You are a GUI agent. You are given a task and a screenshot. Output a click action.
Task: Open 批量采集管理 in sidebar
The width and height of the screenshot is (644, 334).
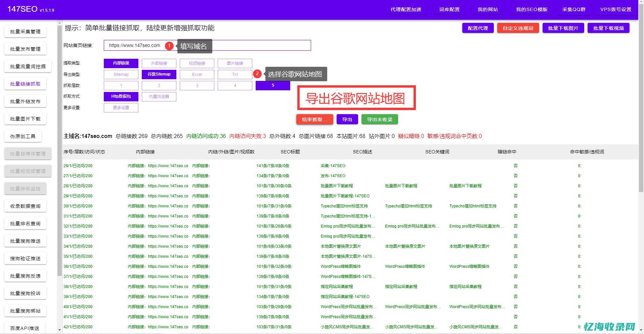pyautogui.click(x=25, y=32)
